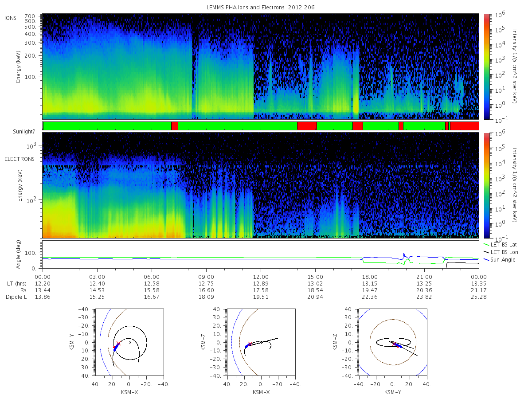
Task: Click the long red sunlight segment ending at midnight
Action: pos(464,126)
